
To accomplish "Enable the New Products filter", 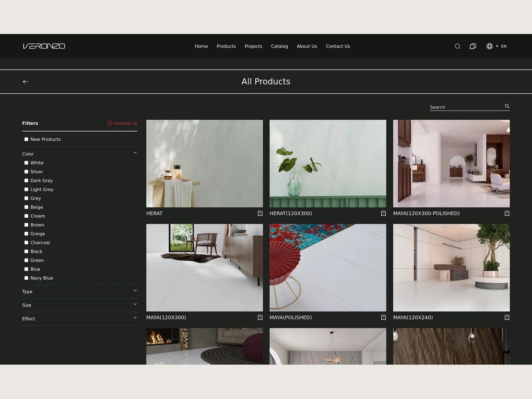I will tap(26, 139).
